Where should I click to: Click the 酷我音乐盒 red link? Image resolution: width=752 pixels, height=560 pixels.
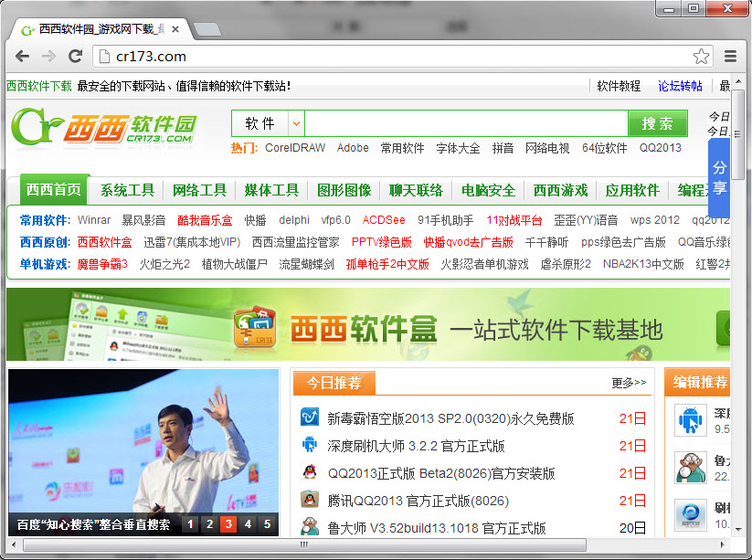[205, 220]
